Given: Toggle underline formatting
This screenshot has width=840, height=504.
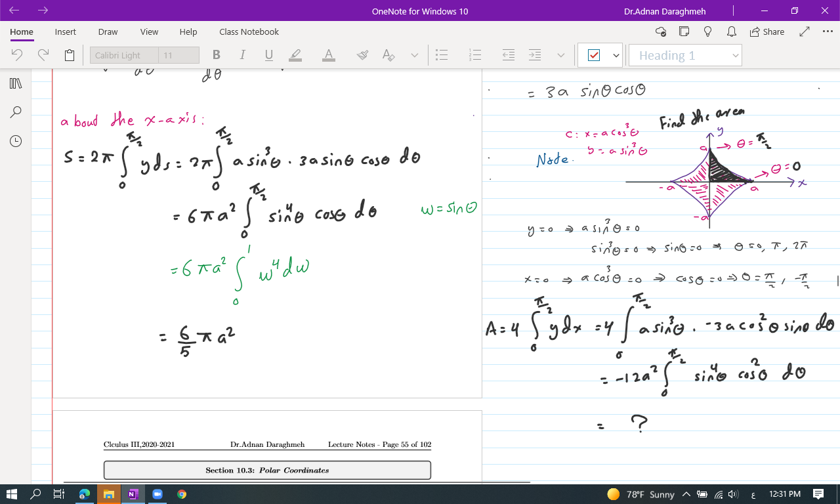Looking at the screenshot, I should (x=268, y=55).
